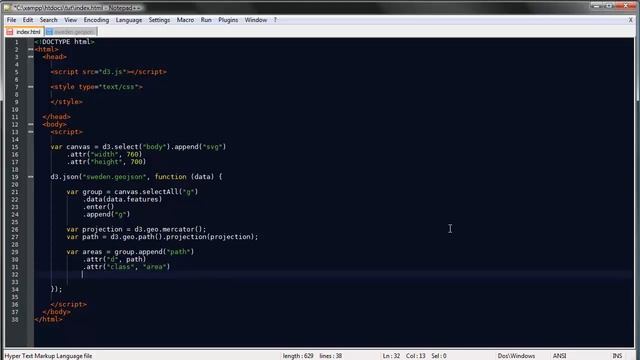Click the .attr("width", 760) line
Image resolution: width=640 pixels, height=360 pixels.
pyautogui.click(x=104, y=154)
